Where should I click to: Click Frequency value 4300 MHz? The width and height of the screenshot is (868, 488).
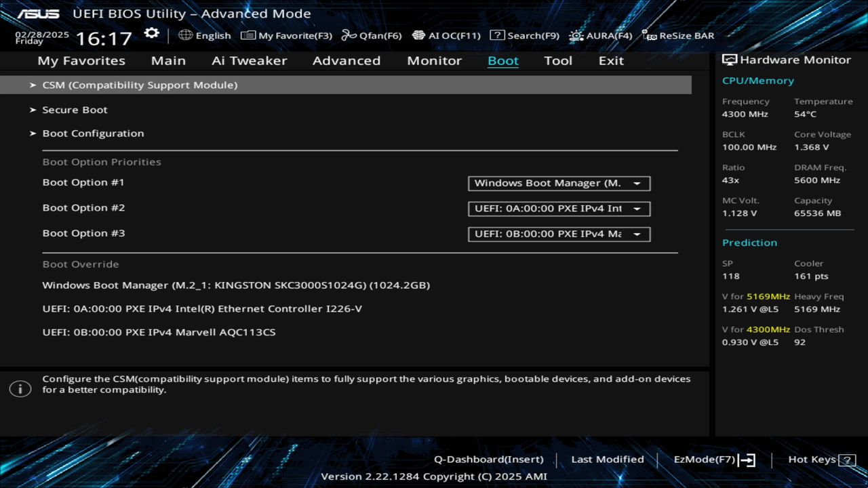coord(745,114)
